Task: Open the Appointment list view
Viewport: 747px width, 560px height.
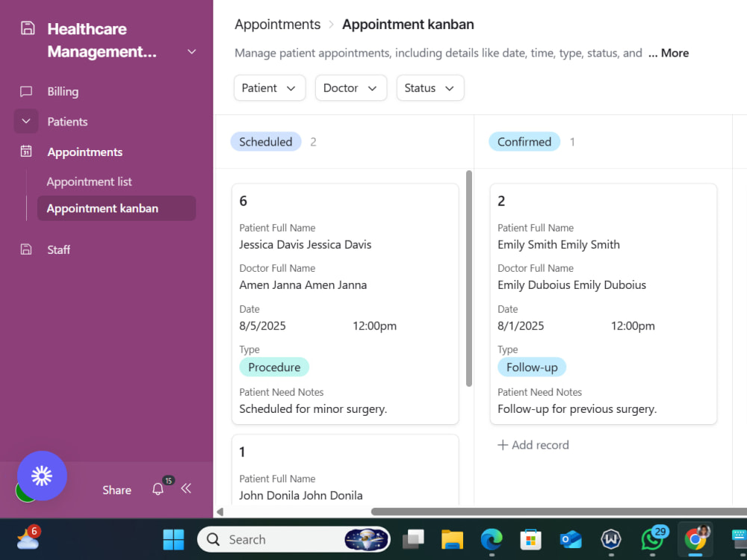Action: [x=89, y=181]
